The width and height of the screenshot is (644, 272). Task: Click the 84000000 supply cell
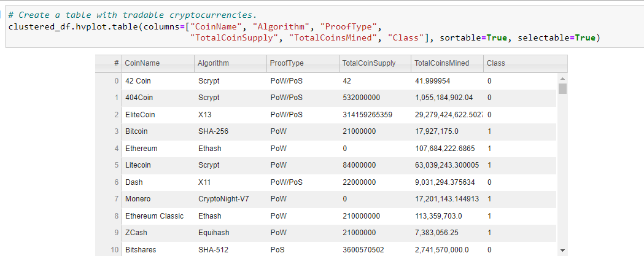click(x=375, y=165)
